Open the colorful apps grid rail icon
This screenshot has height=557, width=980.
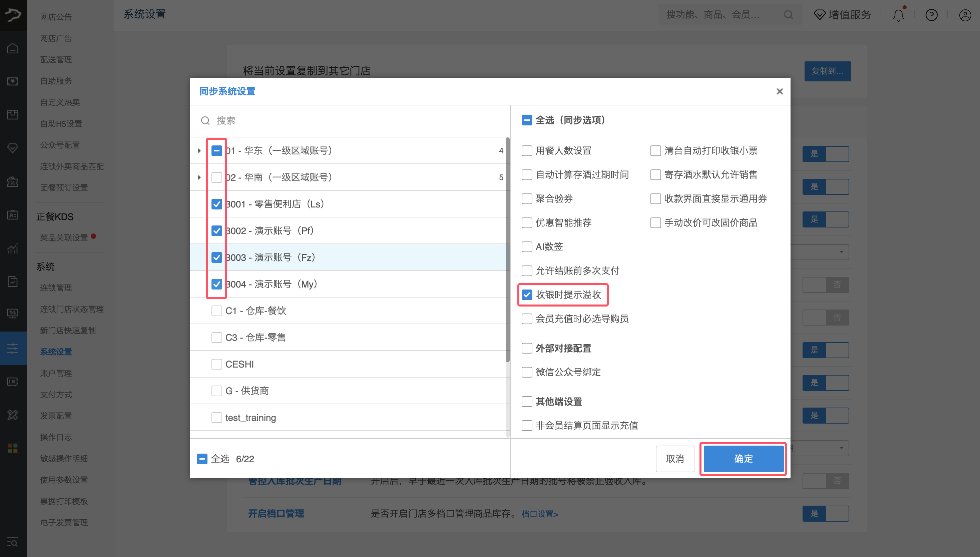coord(13,448)
